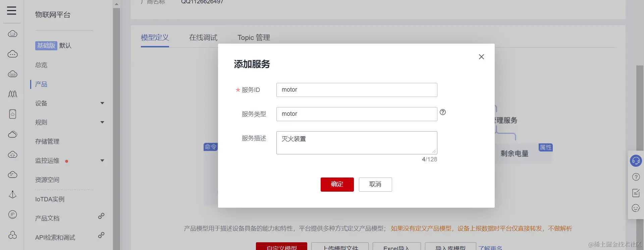Click the smiley face satisfaction icon
Screen dimensions: 644x250
tap(636, 208)
